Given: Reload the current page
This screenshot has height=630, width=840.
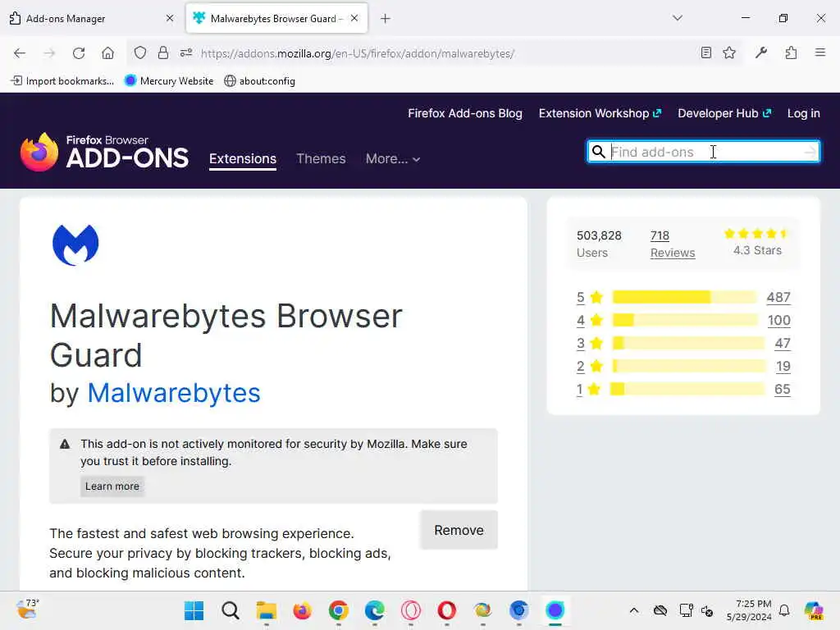Looking at the screenshot, I should pos(79,53).
